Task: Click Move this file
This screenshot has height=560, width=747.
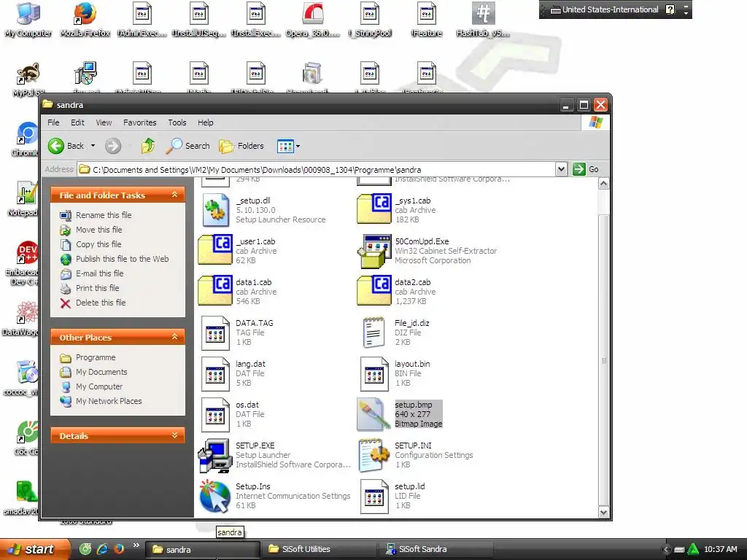Action: [x=98, y=230]
